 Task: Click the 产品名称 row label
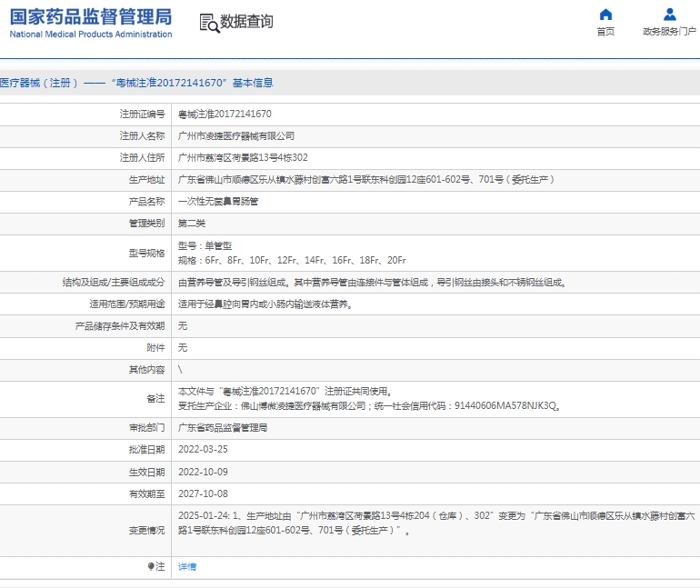click(x=147, y=202)
